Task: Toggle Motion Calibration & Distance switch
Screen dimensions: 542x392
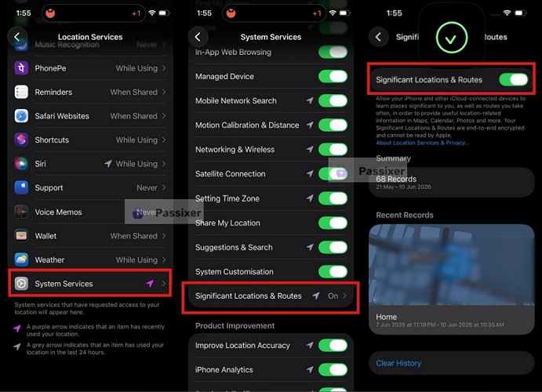Action: [333, 125]
